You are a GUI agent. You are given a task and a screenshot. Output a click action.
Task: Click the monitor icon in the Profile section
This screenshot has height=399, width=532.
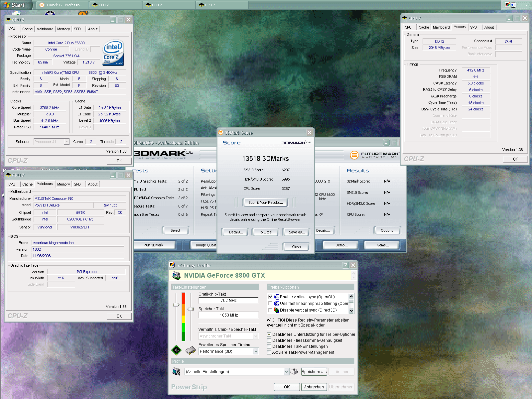[x=176, y=371]
